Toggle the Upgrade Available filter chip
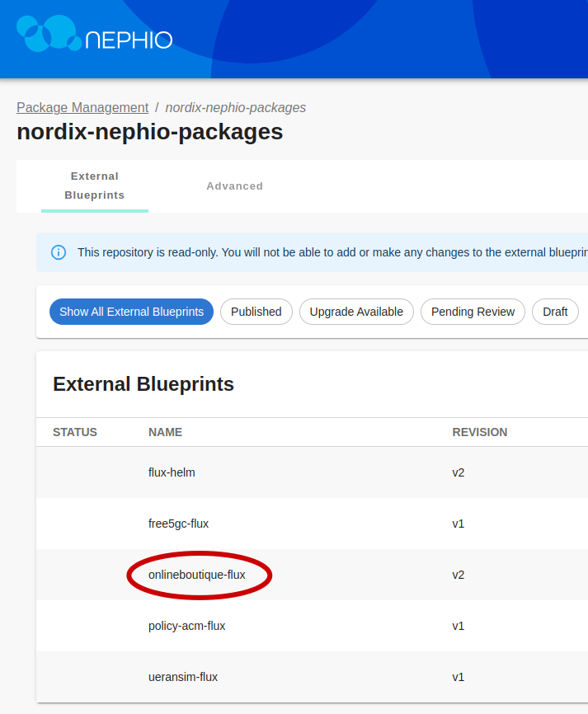Screen dimensions: 588x714 356,312
